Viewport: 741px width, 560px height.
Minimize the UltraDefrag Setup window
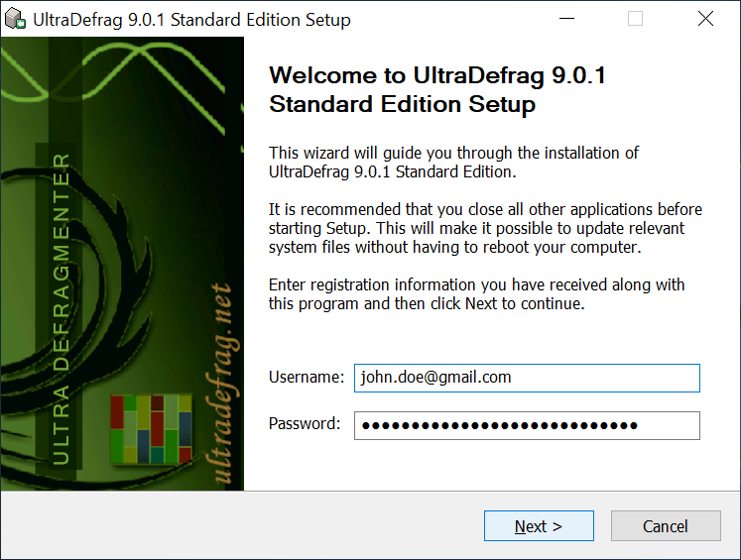pos(566,19)
